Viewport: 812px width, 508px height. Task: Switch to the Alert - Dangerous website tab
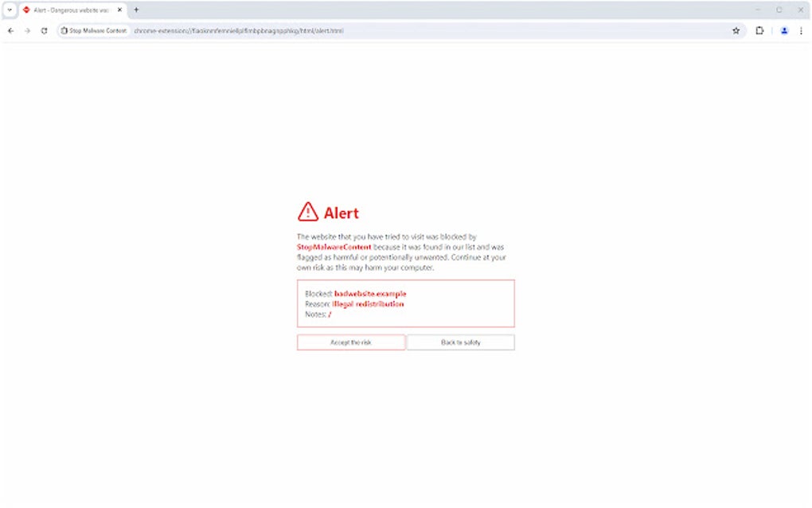(x=72, y=10)
